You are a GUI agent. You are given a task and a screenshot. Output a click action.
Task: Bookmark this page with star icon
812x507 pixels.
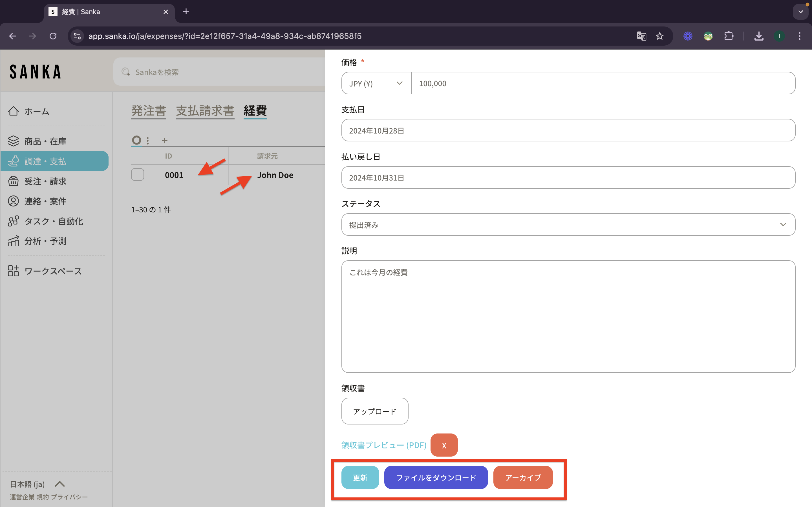pos(660,36)
